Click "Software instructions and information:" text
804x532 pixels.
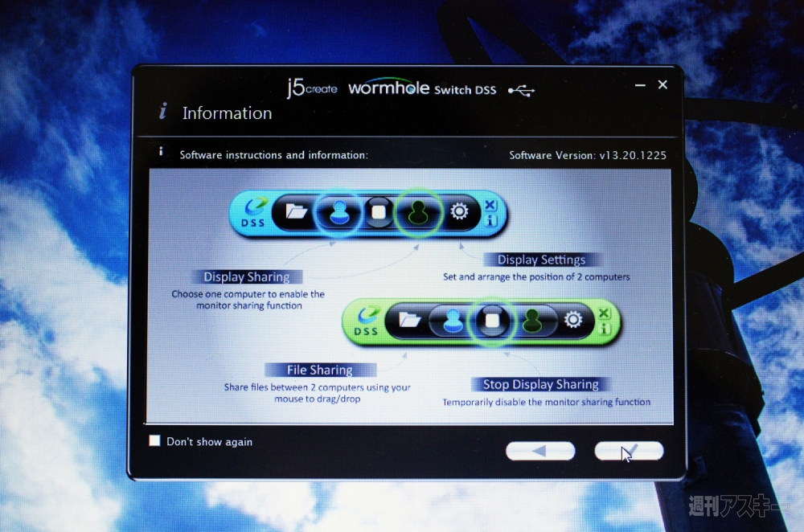[x=274, y=155]
